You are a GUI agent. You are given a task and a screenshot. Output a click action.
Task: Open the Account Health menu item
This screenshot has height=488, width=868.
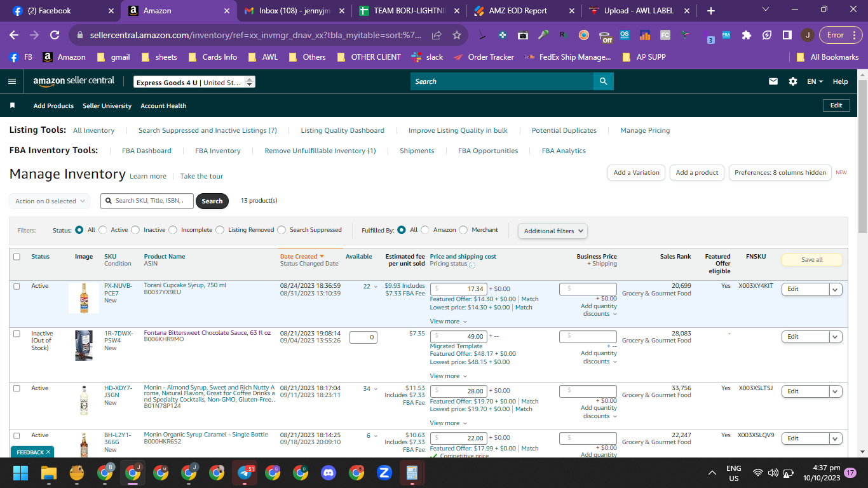coord(163,105)
